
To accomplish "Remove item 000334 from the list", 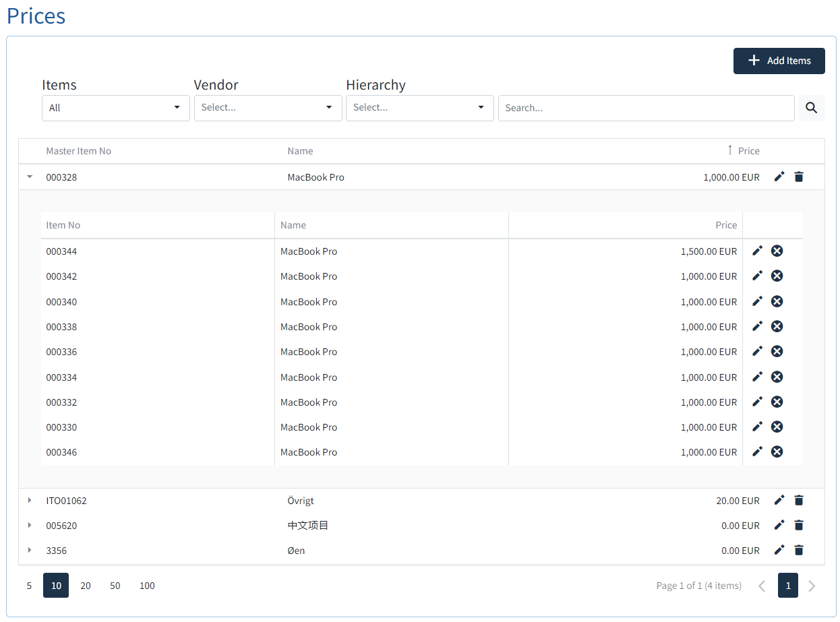I will pyautogui.click(x=777, y=377).
